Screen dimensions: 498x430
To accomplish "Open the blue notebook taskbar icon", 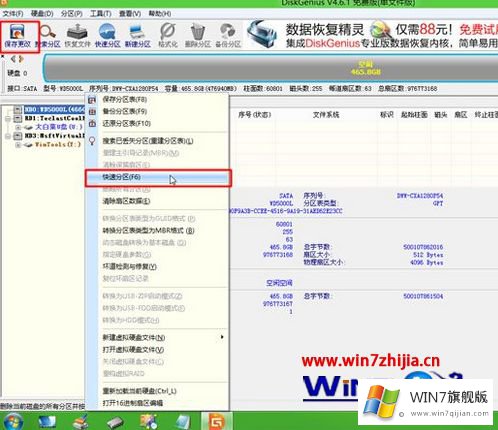I will (x=183, y=422).
